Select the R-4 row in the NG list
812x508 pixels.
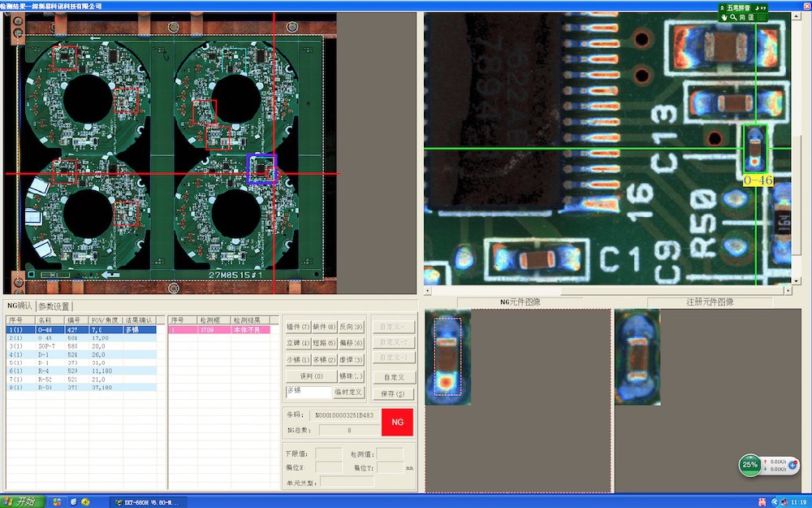(81, 371)
